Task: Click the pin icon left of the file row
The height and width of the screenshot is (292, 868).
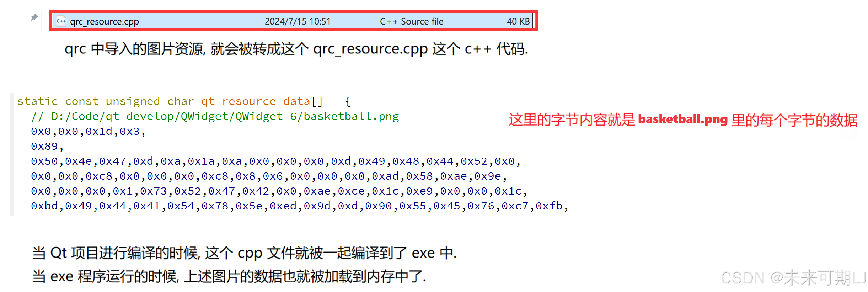Action: pos(34,17)
